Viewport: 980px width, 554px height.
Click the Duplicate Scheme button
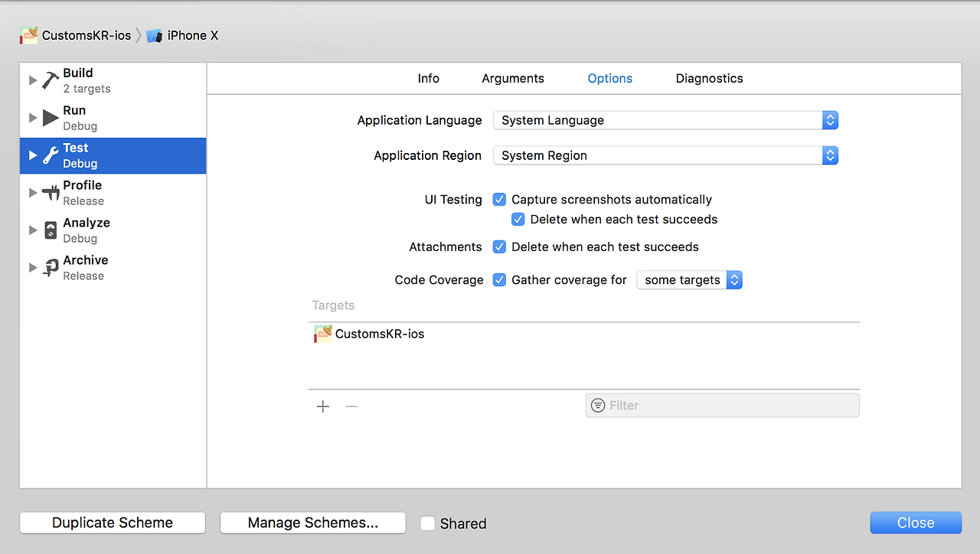coord(113,523)
